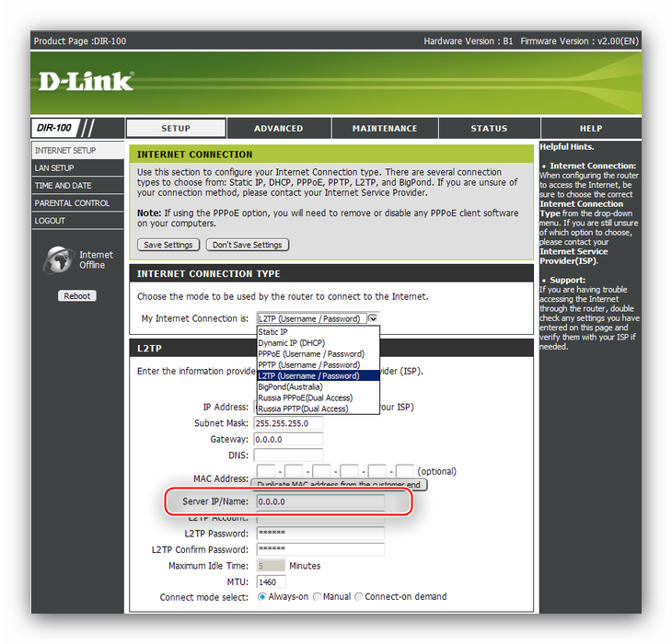Click the Gateway input field
The width and height of the screenshot is (672, 644).
288,440
